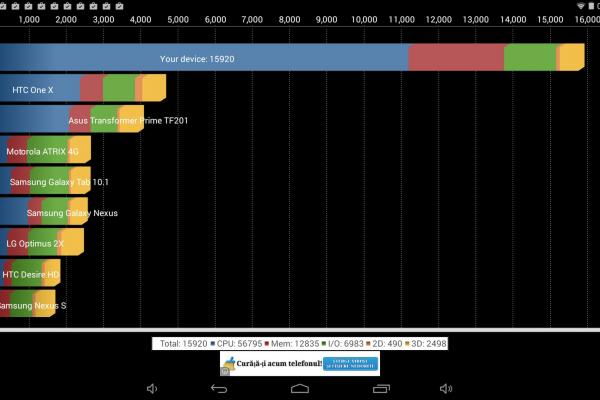
Task: Tap the green I/O legend swatch
Action: point(324,343)
